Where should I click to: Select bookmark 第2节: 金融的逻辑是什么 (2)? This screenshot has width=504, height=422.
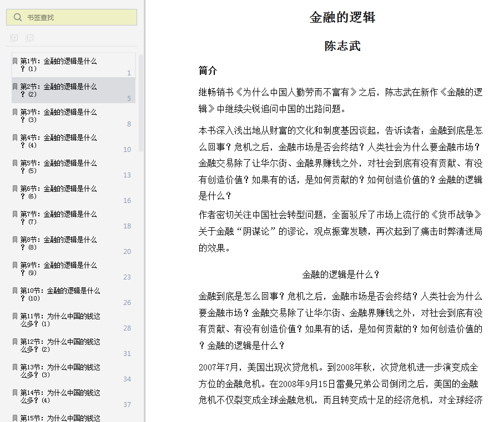tap(73, 90)
